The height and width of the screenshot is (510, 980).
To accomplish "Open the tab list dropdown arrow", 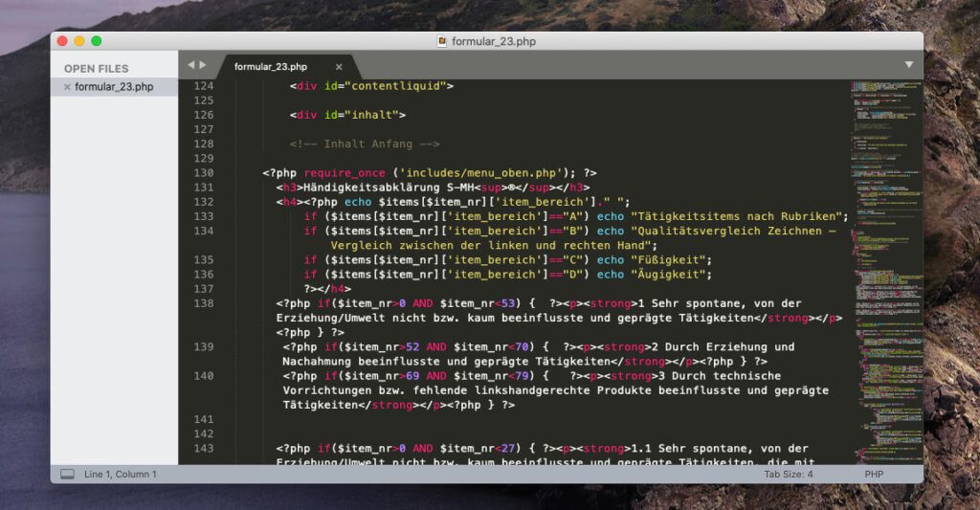I will [x=909, y=64].
